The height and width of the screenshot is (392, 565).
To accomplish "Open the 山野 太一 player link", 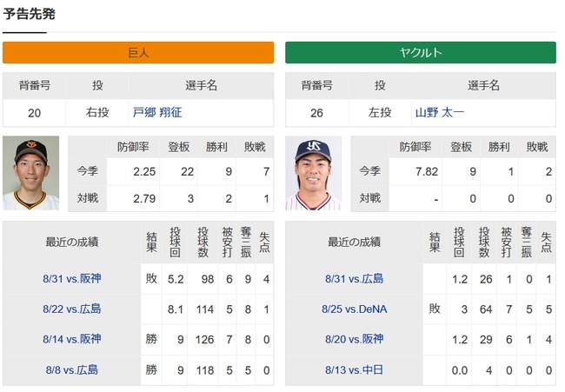I will click(439, 112).
